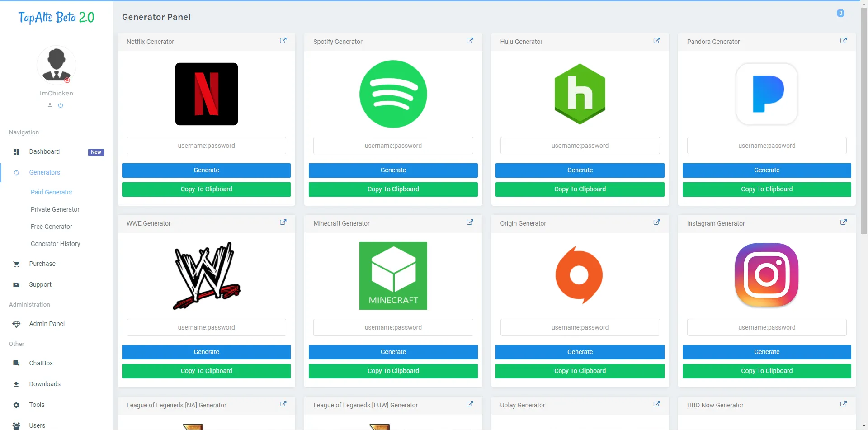
Task: Open the Dashboard page
Action: coord(44,151)
